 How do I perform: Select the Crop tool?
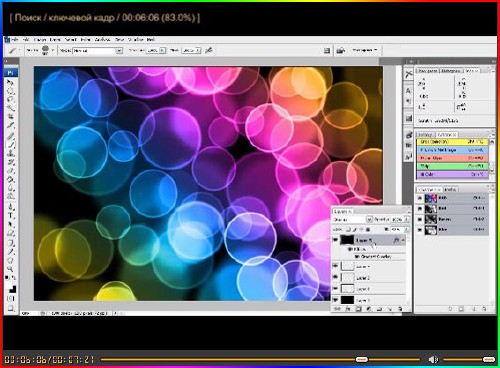coord(11,116)
